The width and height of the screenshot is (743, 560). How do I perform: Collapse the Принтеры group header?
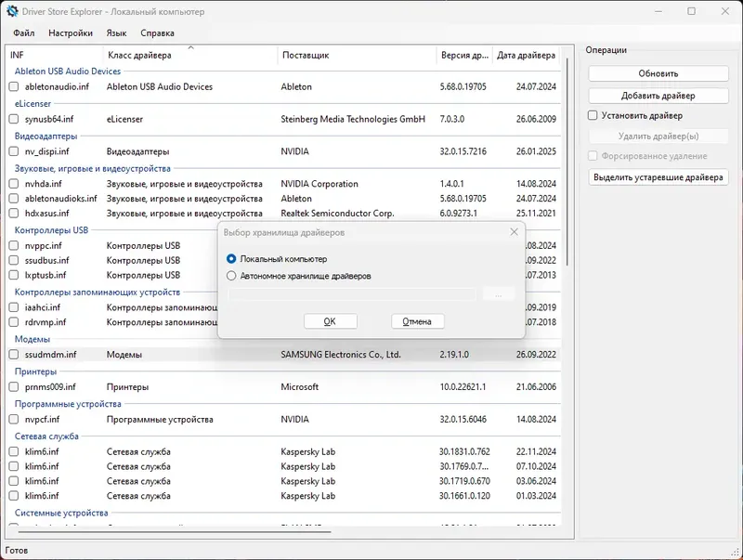35,371
